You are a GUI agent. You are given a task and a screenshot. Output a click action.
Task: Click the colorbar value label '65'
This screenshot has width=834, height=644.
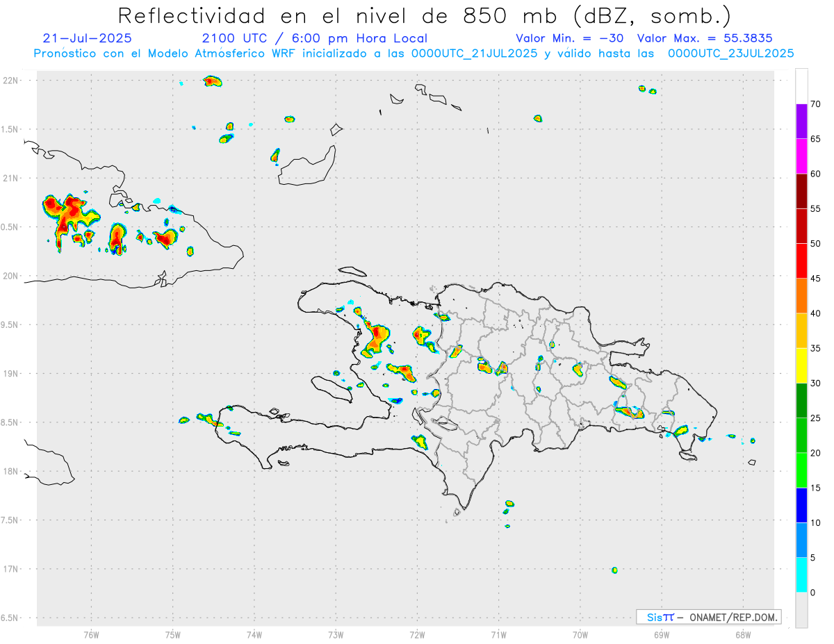(816, 139)
